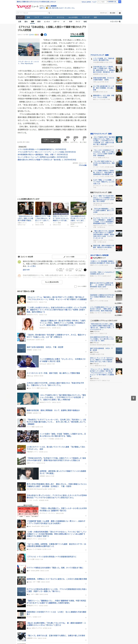
Task: Select the 速報 navigation tab
Action: (28, 17)
